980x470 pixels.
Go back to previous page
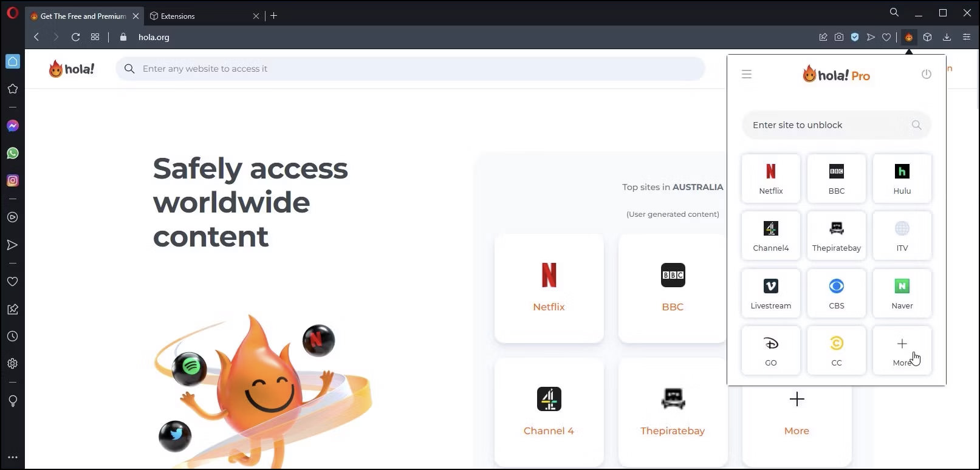36,37
